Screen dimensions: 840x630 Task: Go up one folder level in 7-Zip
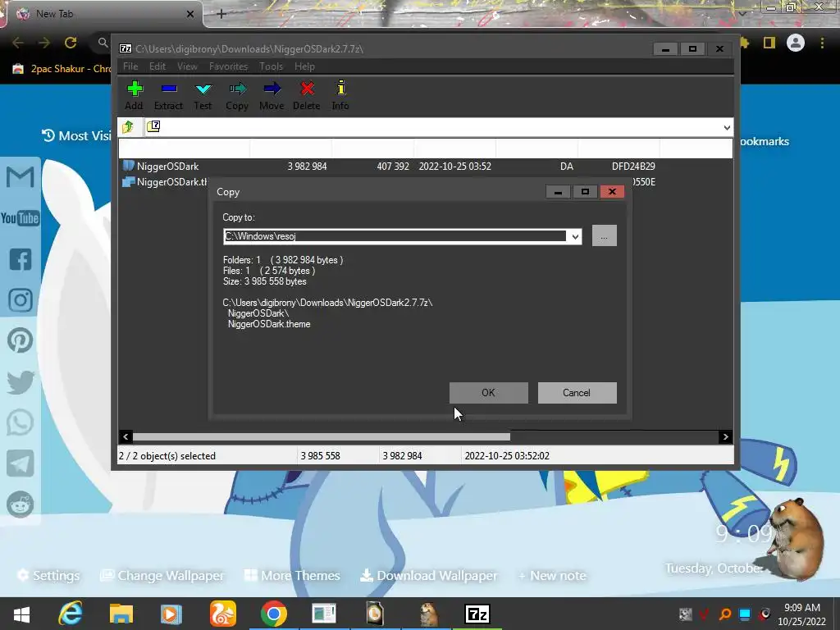[128, 127]
